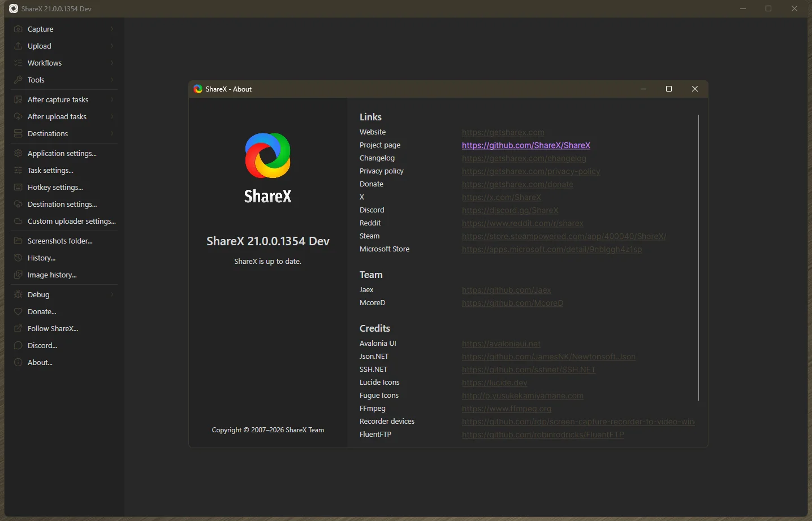
Task: Click the Tools wrench icon
Action: point(18,80)
